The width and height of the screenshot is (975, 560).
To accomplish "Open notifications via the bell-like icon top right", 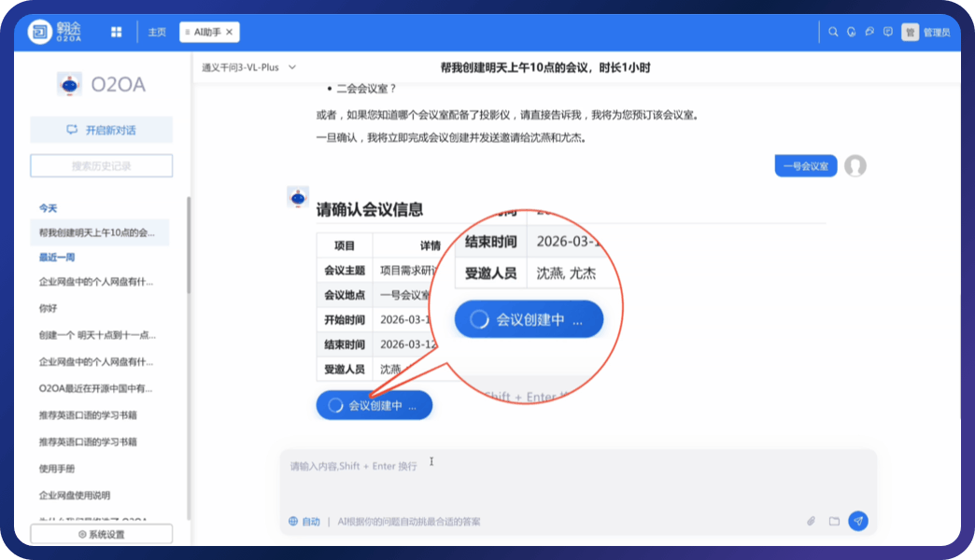I will tap(851, 31).
